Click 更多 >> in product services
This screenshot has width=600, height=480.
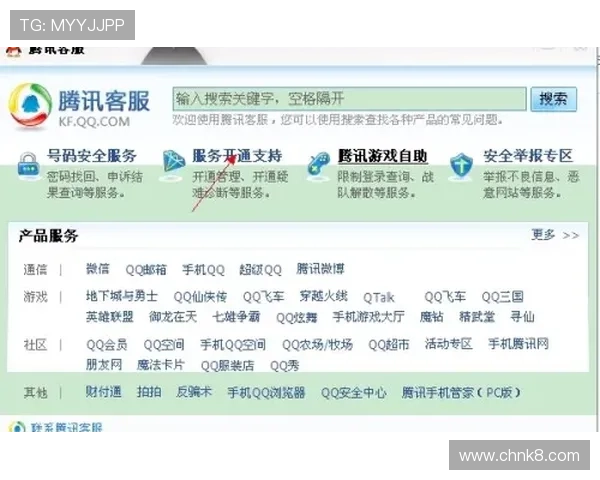coord(555,235)
